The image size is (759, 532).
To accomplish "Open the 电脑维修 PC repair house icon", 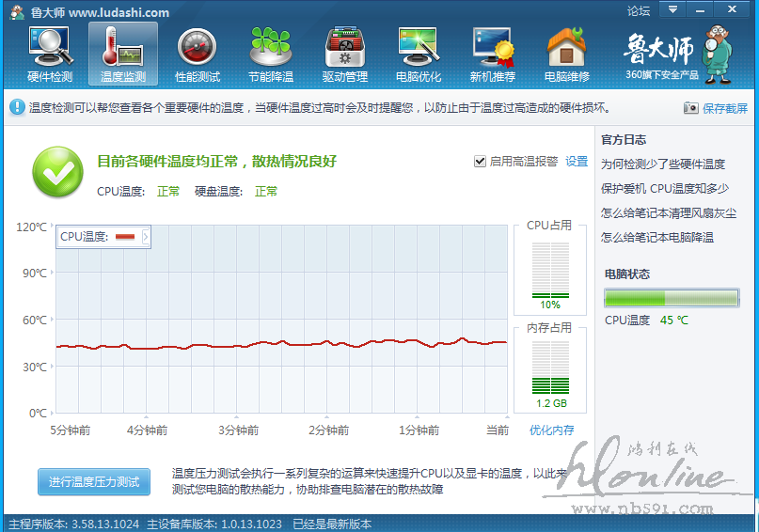I will click(x=566, y=54).
